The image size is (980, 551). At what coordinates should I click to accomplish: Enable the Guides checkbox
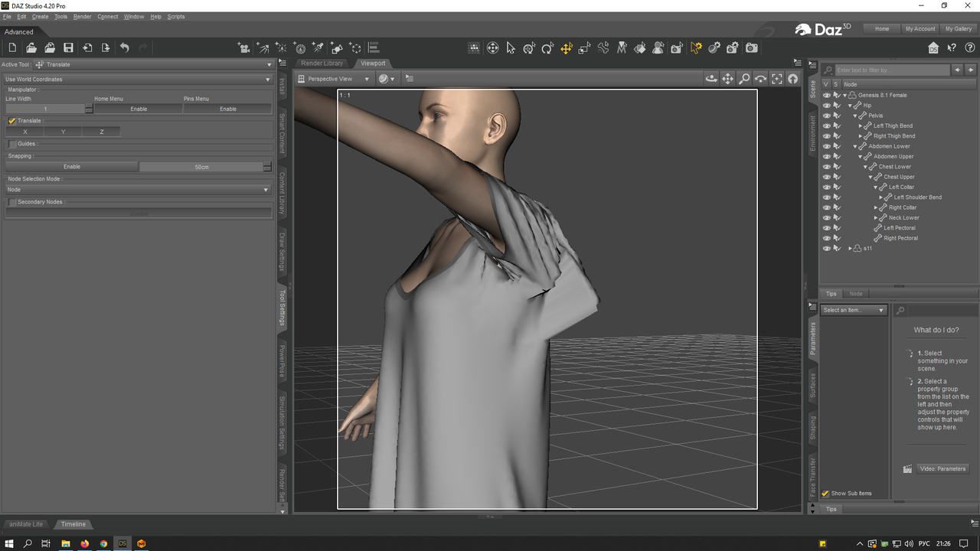click(12, 144)
